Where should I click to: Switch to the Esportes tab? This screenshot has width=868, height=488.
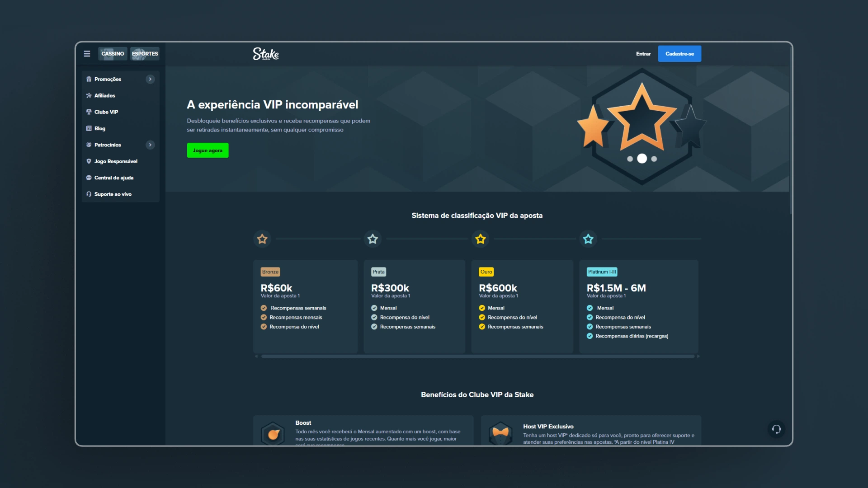145,54
